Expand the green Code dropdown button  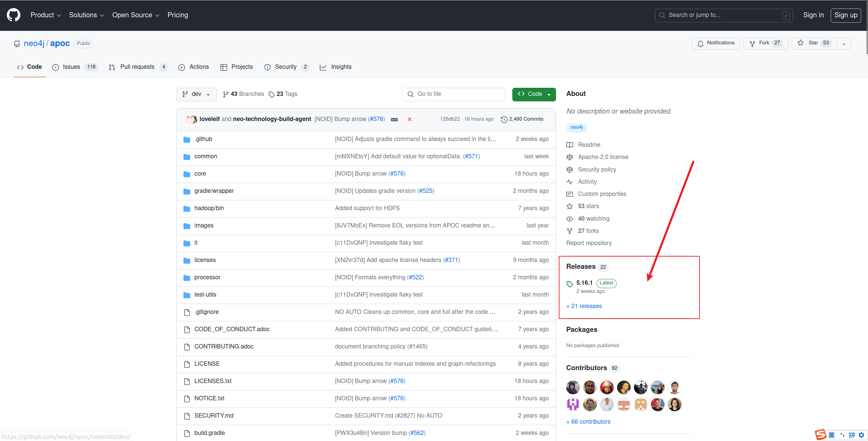(x=534, y=94)
